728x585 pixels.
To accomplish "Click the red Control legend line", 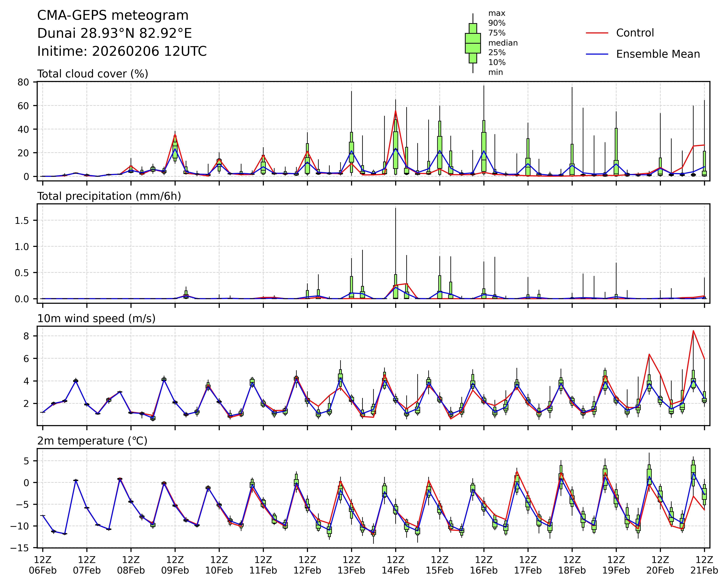I will tap(597, 33).
